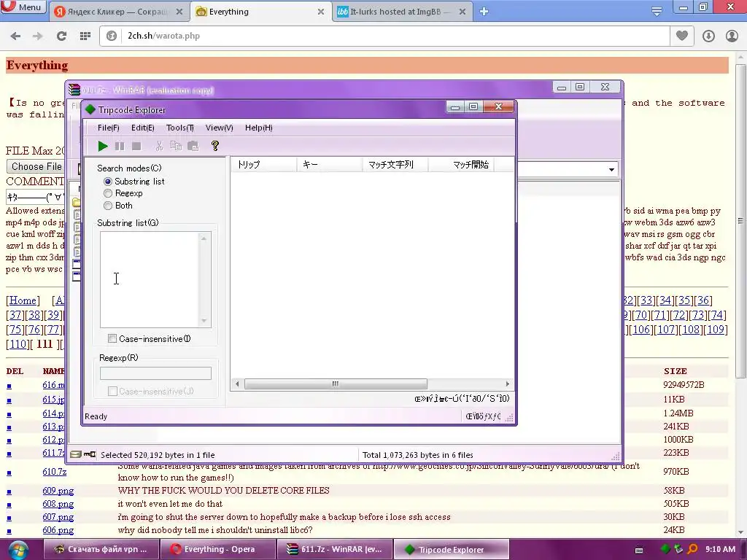747x560 pixels.
Task: Open the 609.png file link
Action: (58, 491)
